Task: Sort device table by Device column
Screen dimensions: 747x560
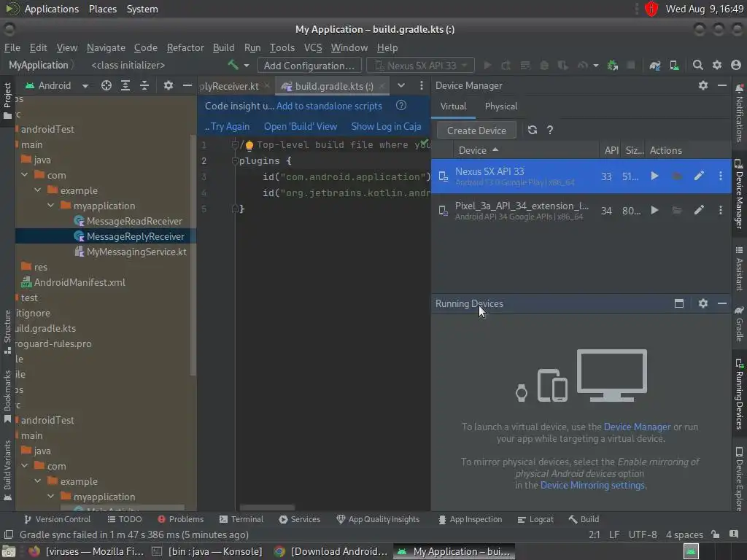Action: tap(478, 150)
